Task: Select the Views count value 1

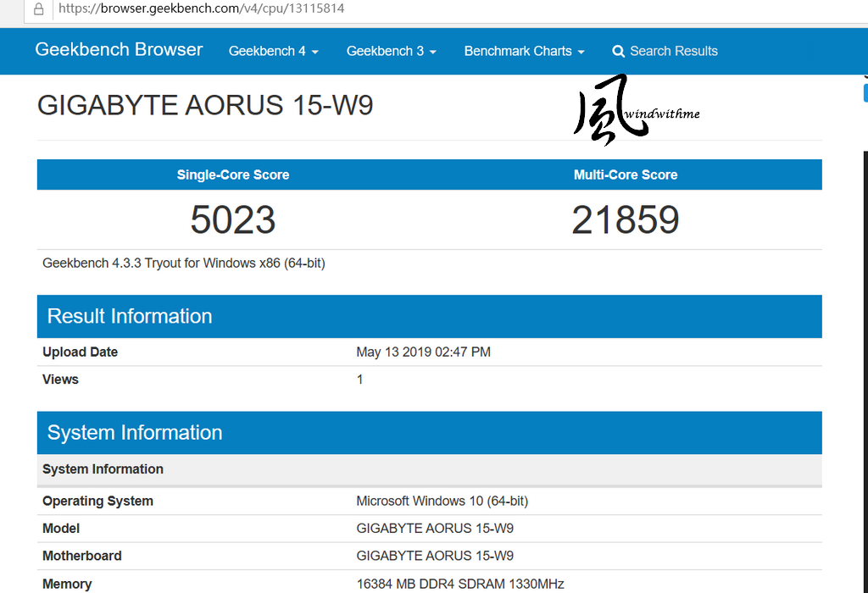Action: pyautogui.click(x=359, y=380)
